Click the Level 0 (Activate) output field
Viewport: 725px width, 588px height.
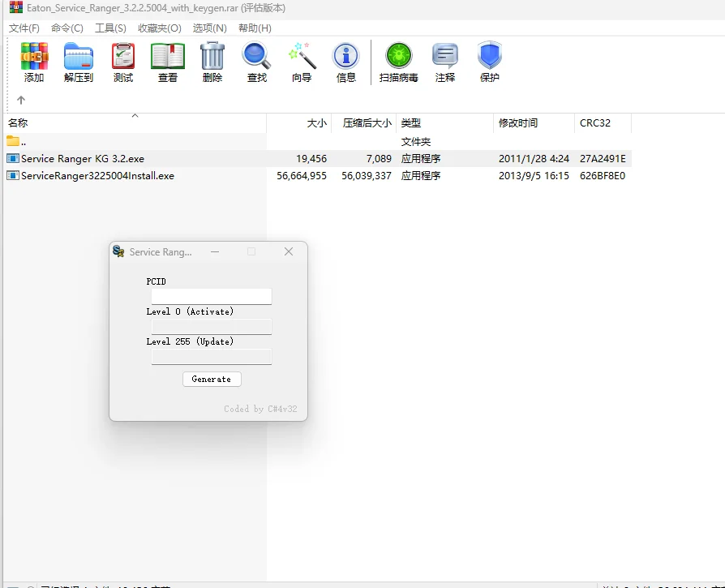click(x=212, y=326)
